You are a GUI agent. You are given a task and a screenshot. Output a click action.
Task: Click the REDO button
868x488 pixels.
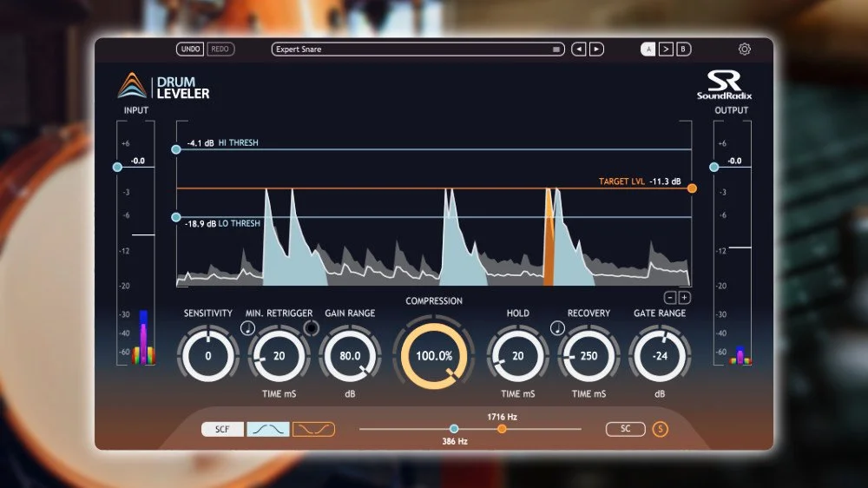tap(220, 49)
